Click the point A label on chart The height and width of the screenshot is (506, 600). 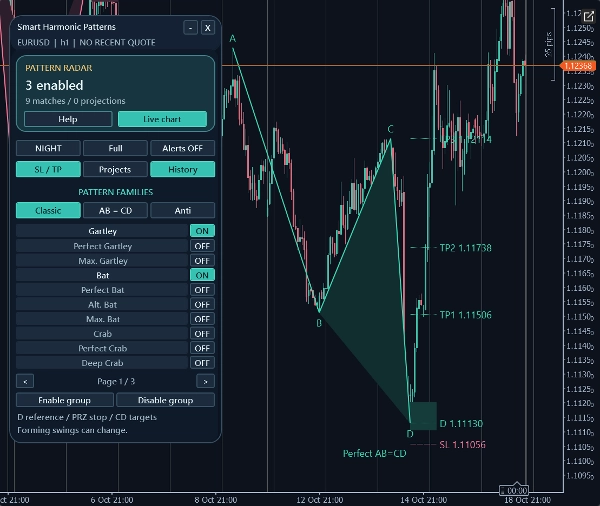pos(232,39)
